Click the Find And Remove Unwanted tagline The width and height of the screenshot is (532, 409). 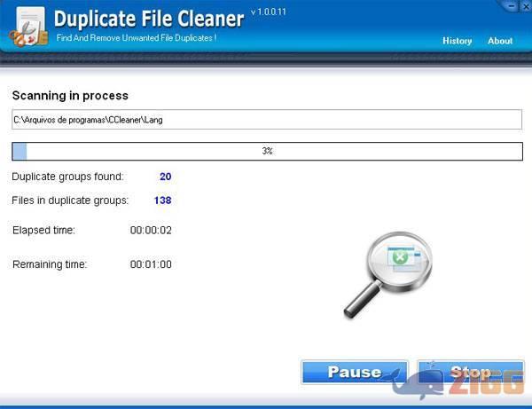point(137,37)
